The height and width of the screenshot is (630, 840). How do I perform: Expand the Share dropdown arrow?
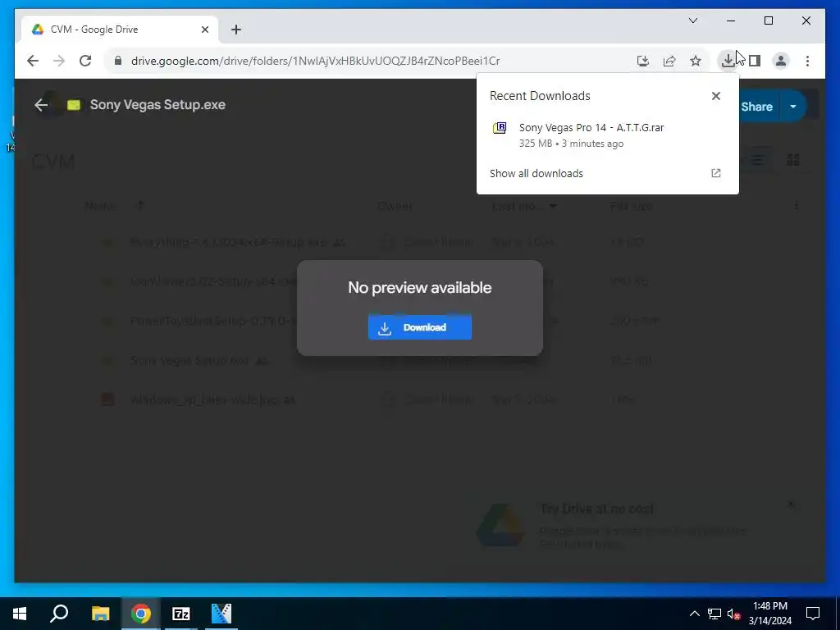click(793, 107)
